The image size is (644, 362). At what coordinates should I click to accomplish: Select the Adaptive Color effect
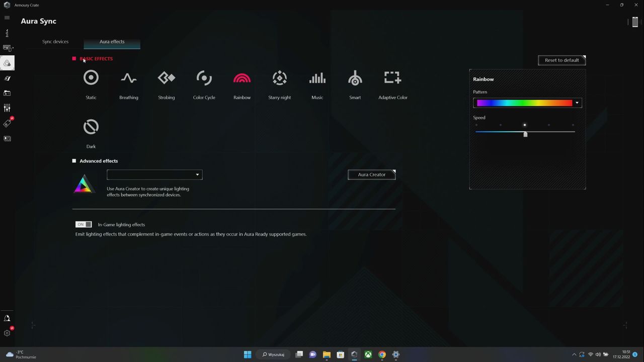[x=393, y=77]
